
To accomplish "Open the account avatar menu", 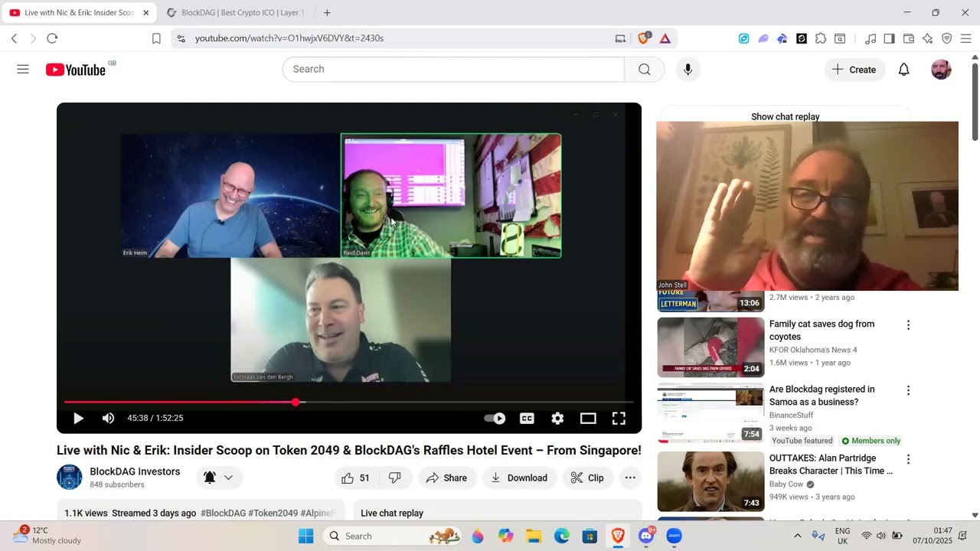I will [941, 70].
